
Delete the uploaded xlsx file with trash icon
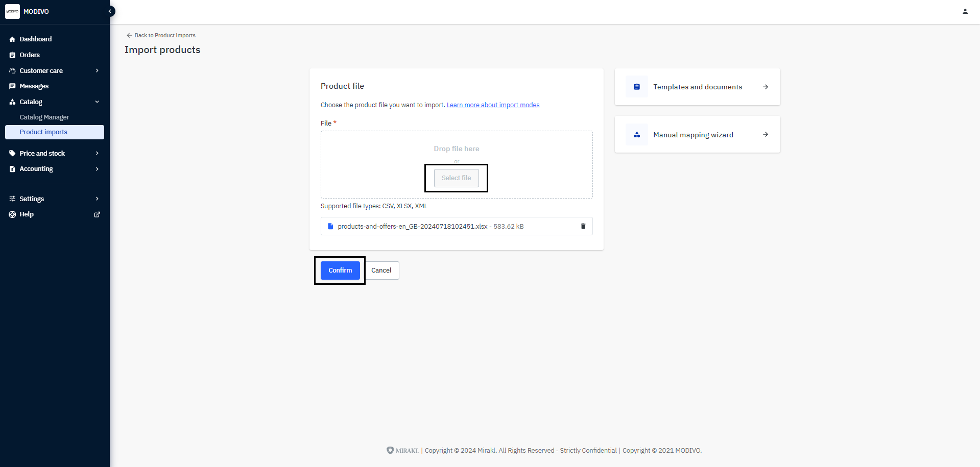coord(583,226)
